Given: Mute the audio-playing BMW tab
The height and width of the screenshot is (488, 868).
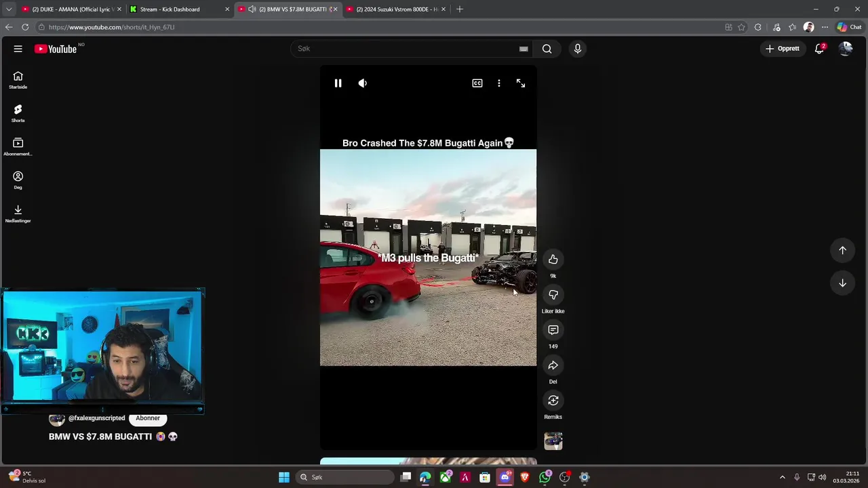Looking at the screenshot, I should coord(252,9).
